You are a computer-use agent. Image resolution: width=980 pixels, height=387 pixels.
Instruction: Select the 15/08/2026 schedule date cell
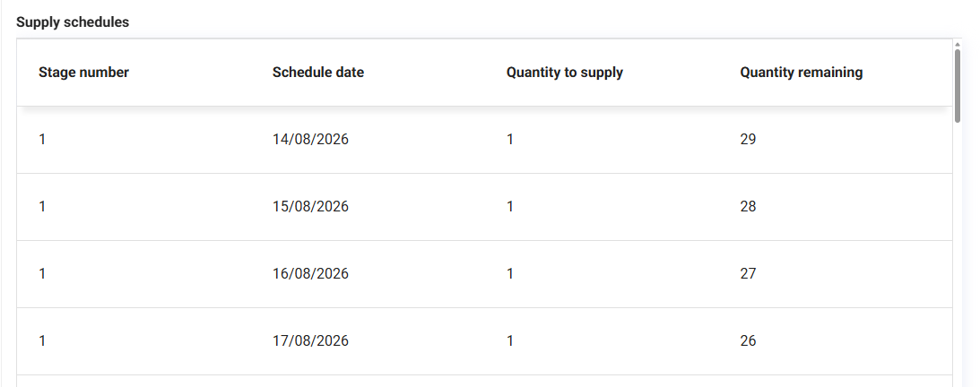310,207
